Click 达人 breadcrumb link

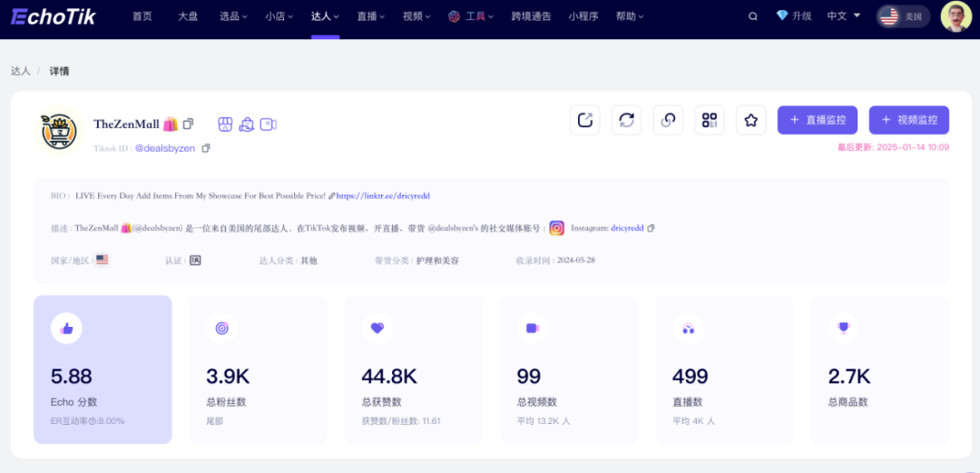point(21,71)
